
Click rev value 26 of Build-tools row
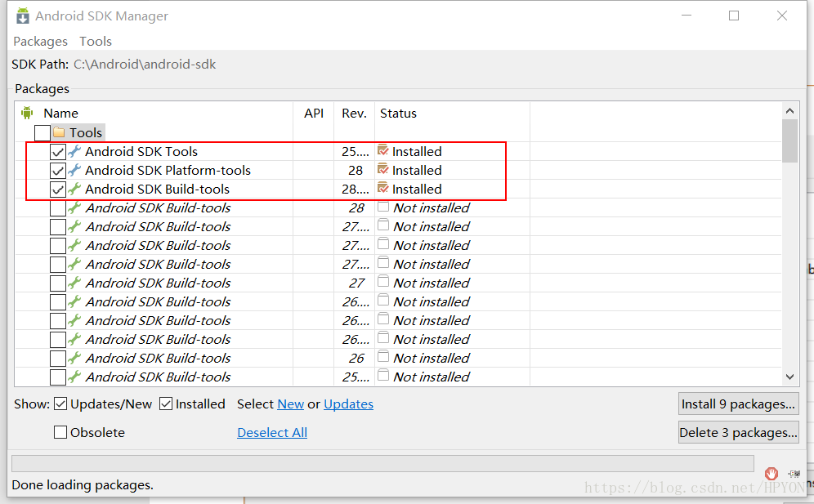[356, 358]
